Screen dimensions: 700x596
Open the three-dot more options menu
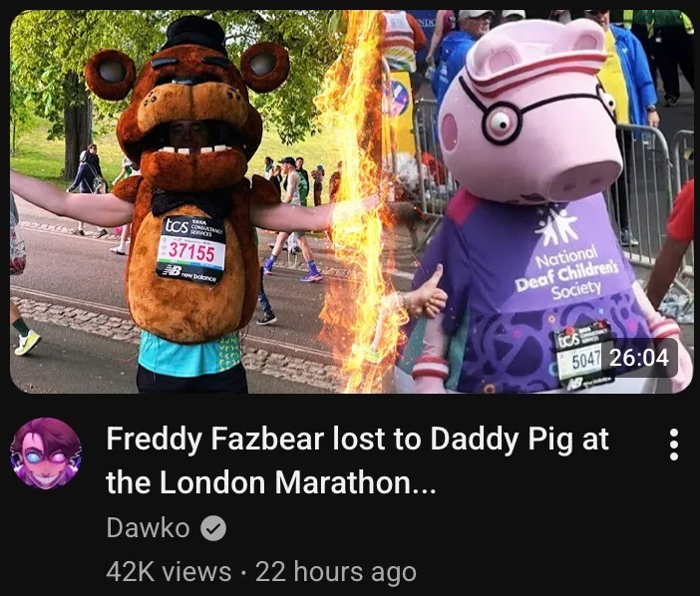click(674, 445)
